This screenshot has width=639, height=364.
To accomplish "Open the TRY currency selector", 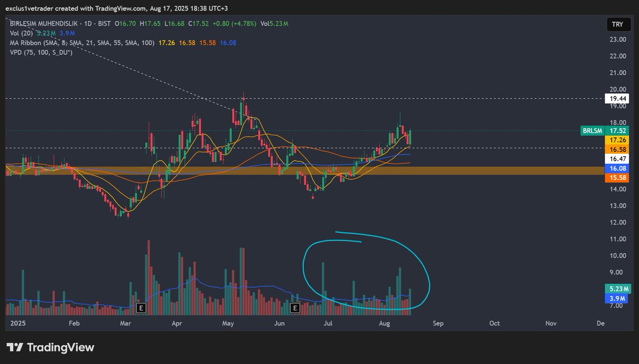I will tap(617, 24).
